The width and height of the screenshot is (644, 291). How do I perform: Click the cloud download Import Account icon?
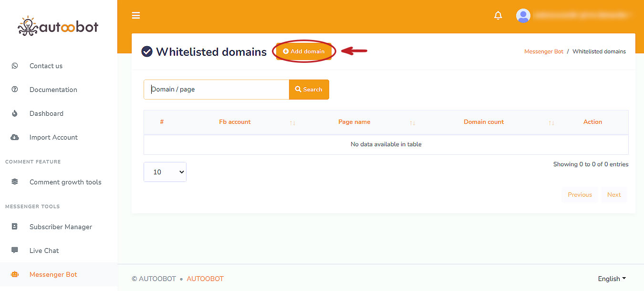[15, 137]
